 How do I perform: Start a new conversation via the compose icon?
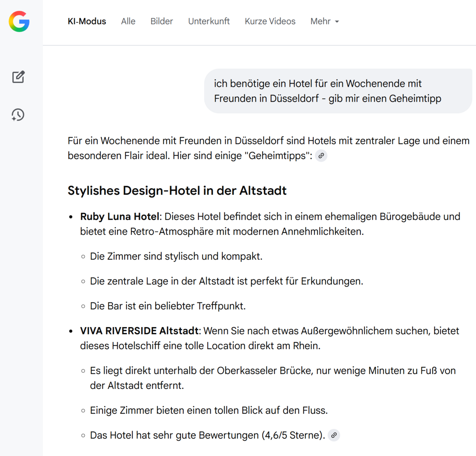pos(18,77)
